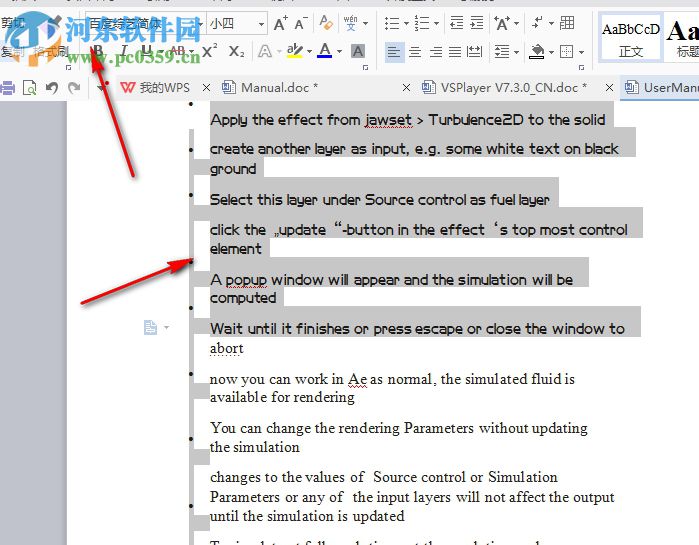Justify the paragraph text
Viewport: 699px width, 545px height.
point(455,52)
